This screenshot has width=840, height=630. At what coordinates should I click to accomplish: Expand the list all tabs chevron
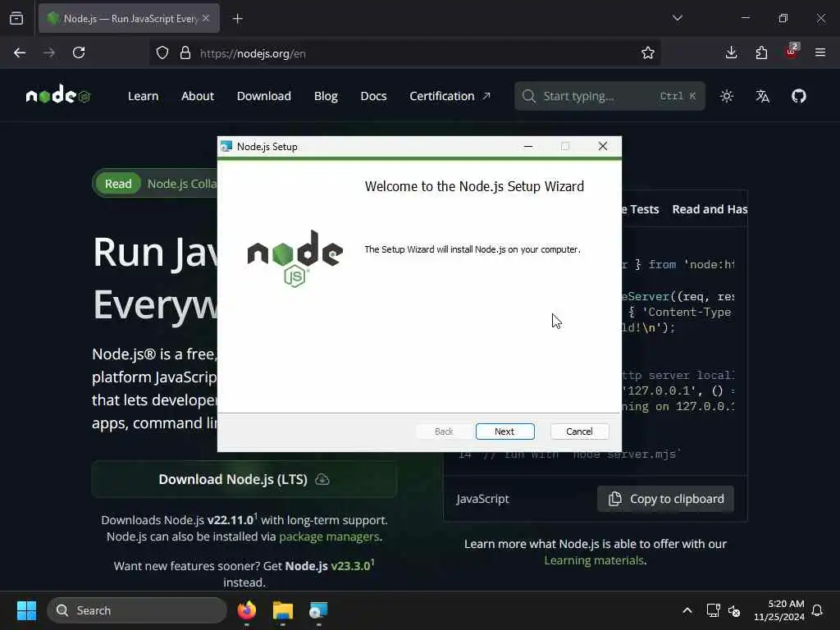point(677,18)
